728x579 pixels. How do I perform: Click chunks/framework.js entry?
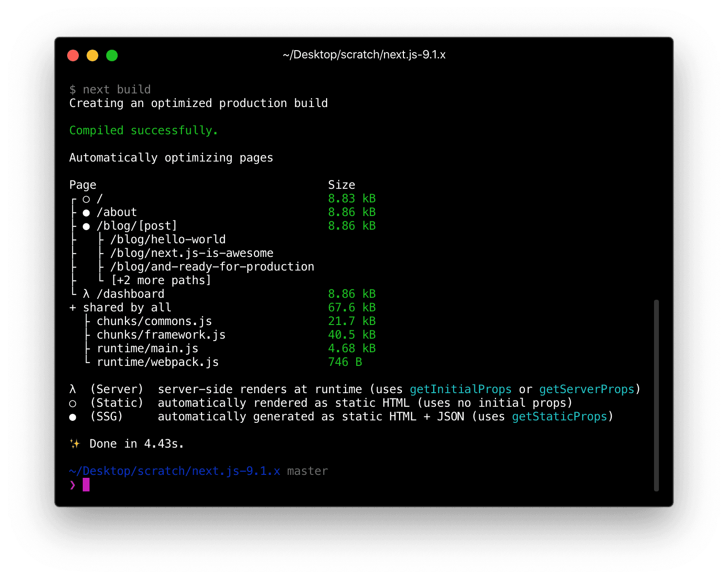161,335
